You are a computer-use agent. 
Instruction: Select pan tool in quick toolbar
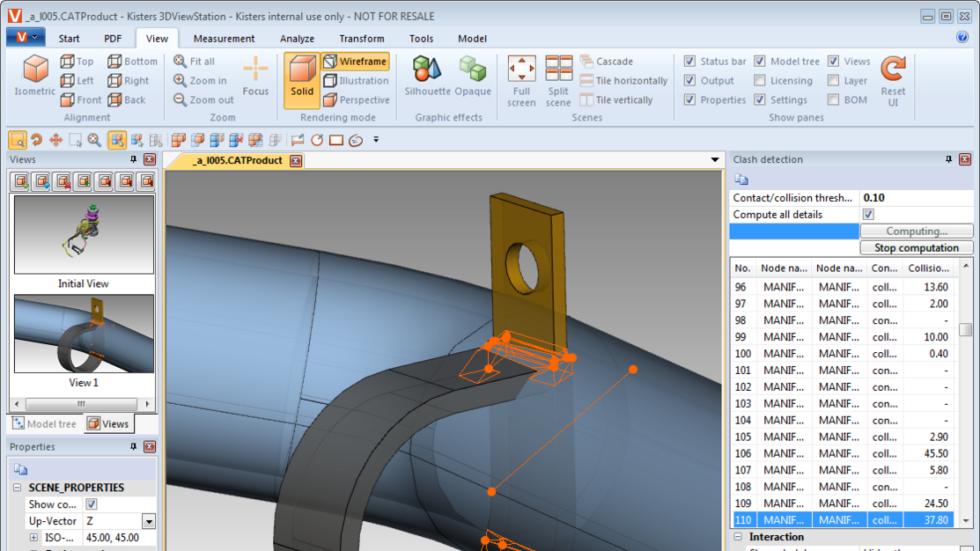click(56, 140)
